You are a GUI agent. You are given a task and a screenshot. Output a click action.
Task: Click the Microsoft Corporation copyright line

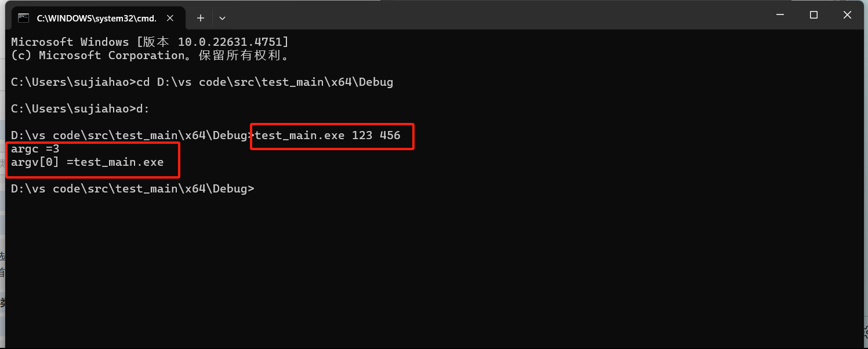pyautogui.click(x=150, y=55)
